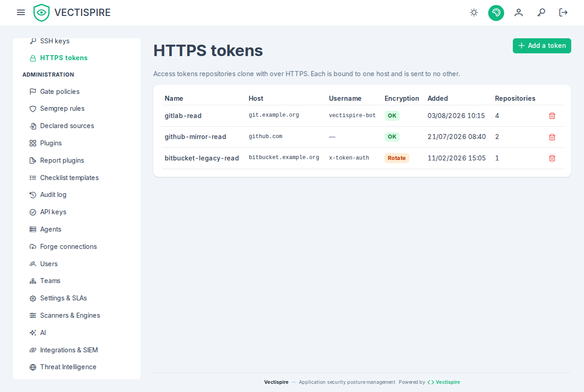Delete the bitbucket-legacy-read token
The height and width of the screenshot is (392, 584).
click(x=552, y=158)
